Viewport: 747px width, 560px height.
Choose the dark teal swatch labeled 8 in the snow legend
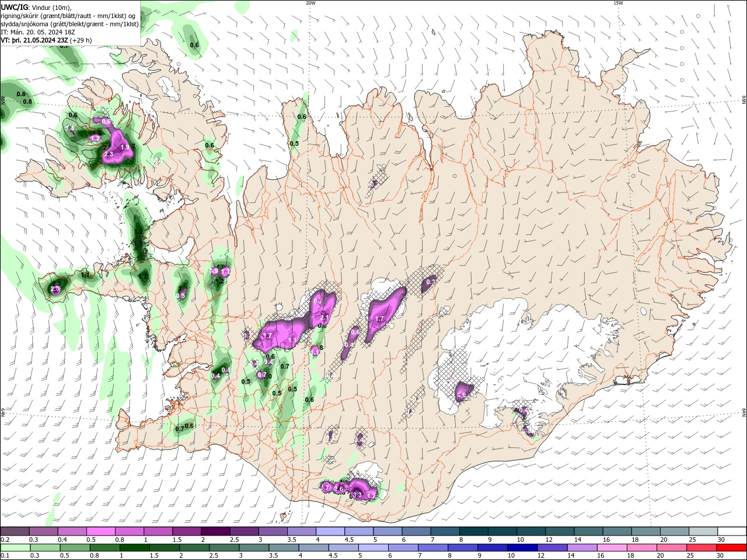(x=473, y=531)
